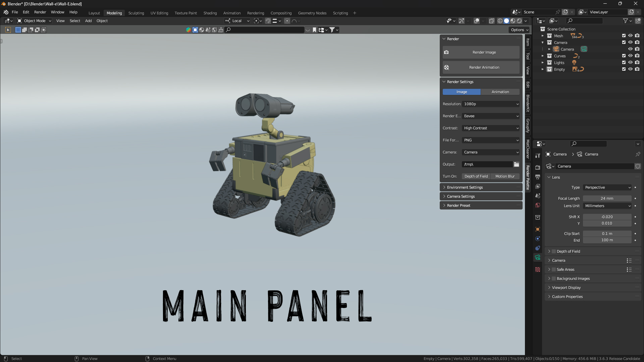Click the camera icon beside Render Image
Image resolution: width=644 pixels, height=362 pixels.
(x=446, y=52)
